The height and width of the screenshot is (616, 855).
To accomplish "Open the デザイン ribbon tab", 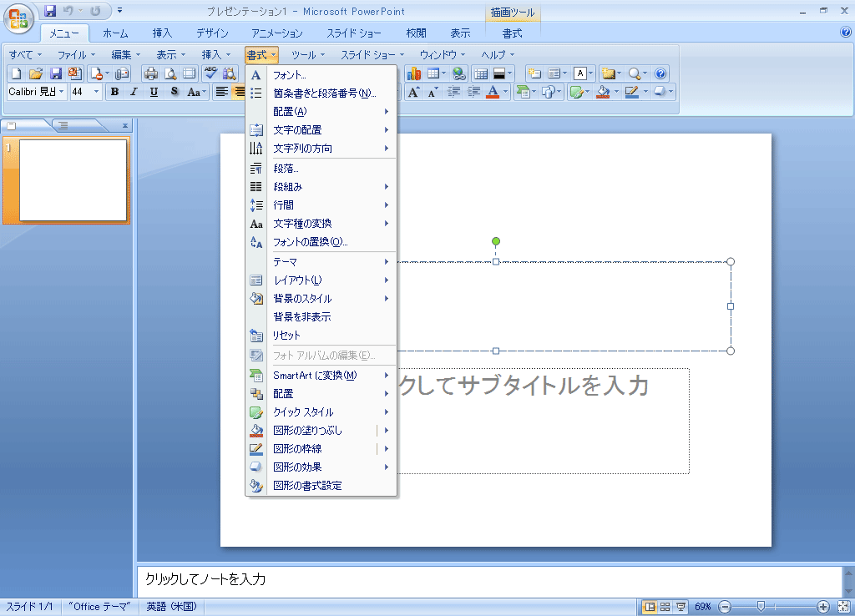I will (x=213, y=33).
